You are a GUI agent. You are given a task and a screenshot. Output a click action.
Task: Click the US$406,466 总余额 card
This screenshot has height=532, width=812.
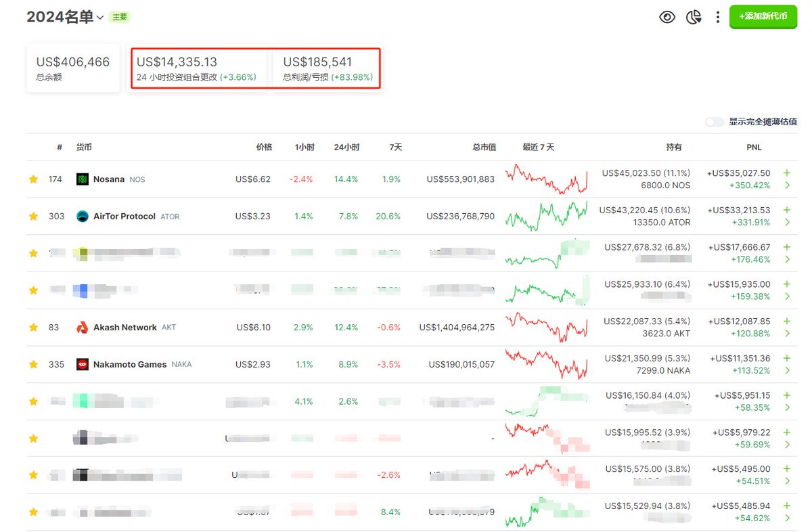[73, 68]
